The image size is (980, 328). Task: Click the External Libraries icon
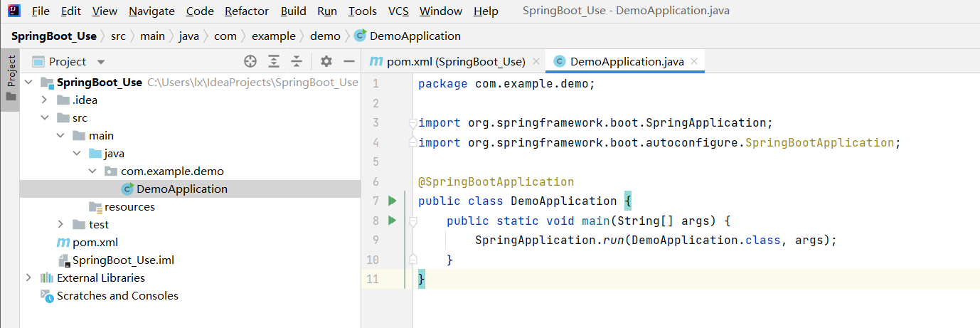[47, 278]
